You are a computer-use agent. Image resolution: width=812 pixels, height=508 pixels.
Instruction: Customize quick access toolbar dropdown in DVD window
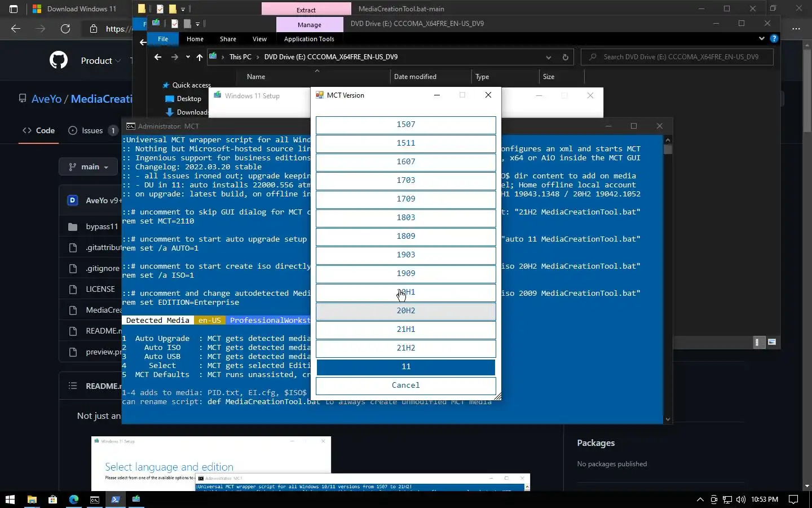(x=197, y=24)
